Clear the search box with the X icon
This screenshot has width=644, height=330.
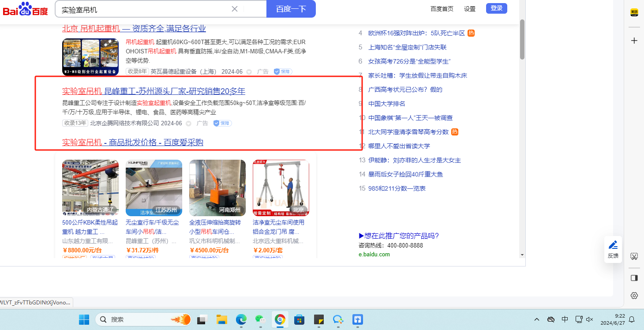click(x=235, y=9)
